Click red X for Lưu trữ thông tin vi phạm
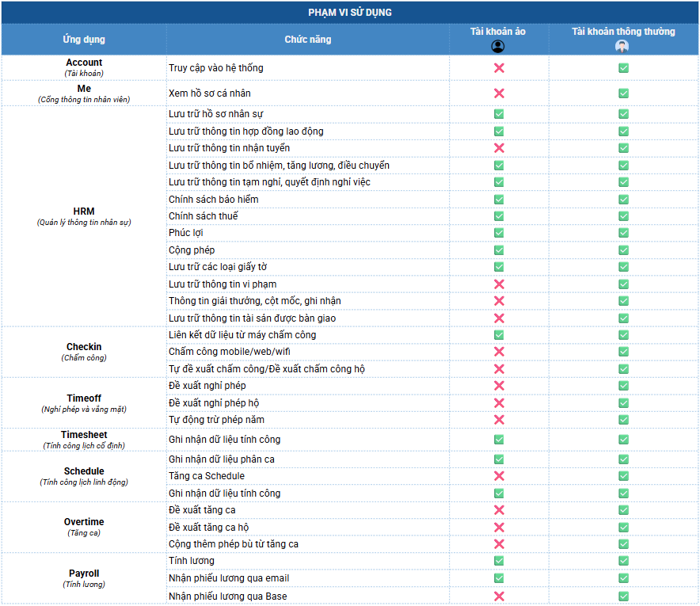This screenshot has width=700, height=606. pos(499,284)
